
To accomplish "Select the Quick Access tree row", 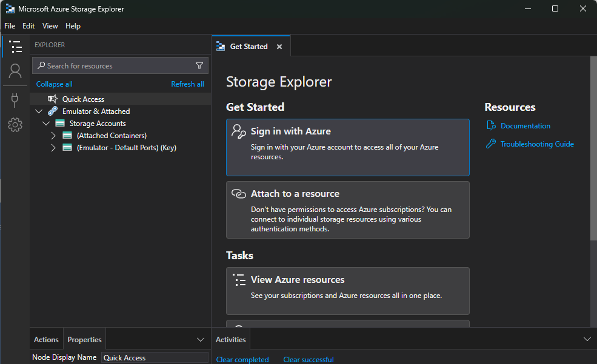I will tap(121, 99).
